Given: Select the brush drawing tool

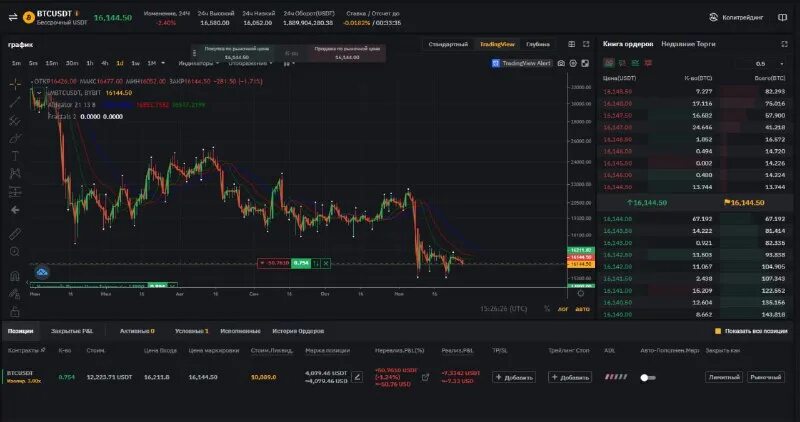Looking at the screenshot, I should [x=15, y=138].
